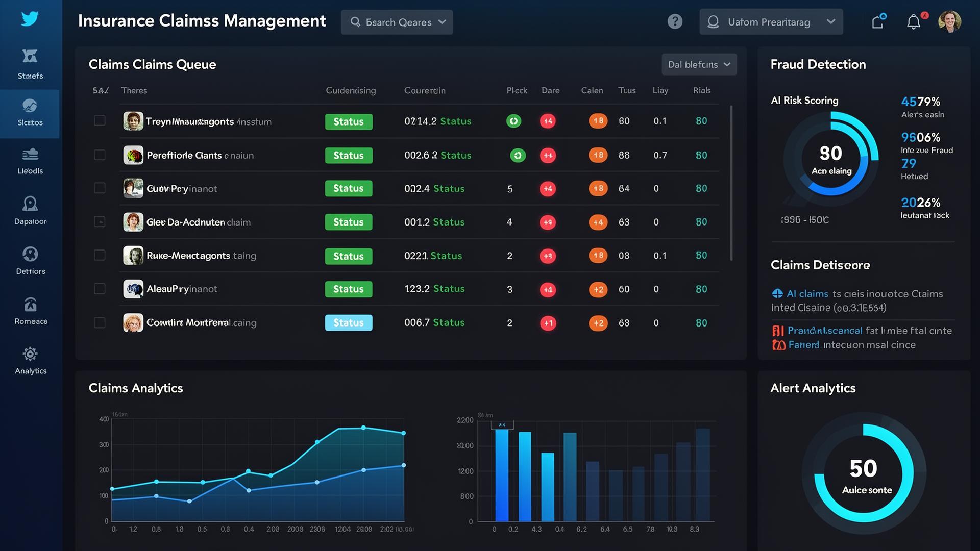Select the Dettiors sidebar icon

[30, 260]
